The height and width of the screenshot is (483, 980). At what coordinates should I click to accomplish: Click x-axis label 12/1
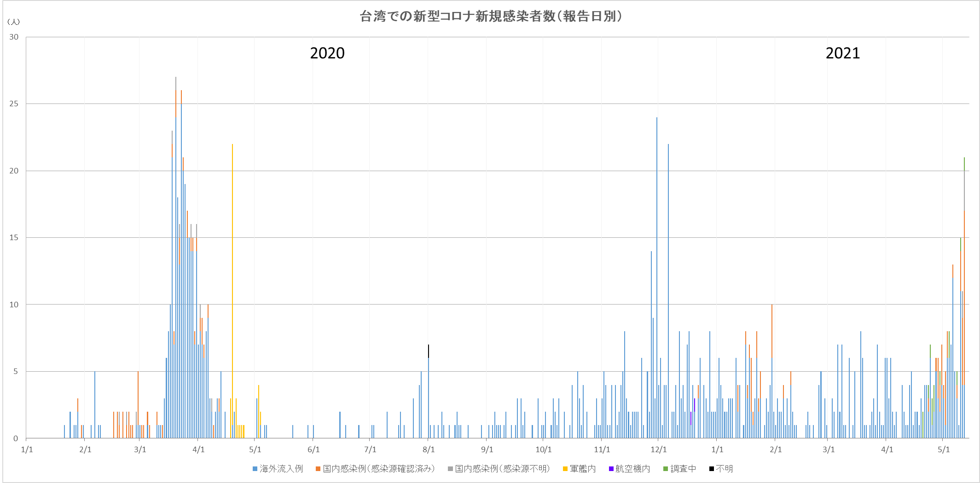pos(659,449)
